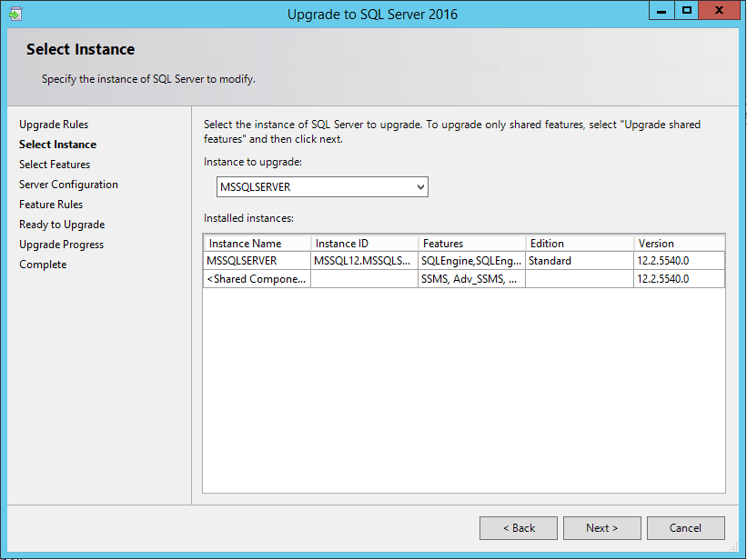Click the Feature Rules step
Image resolution: width=747 pixels, height=560 pixels.
pyautogui.click(x=50, y=205)
